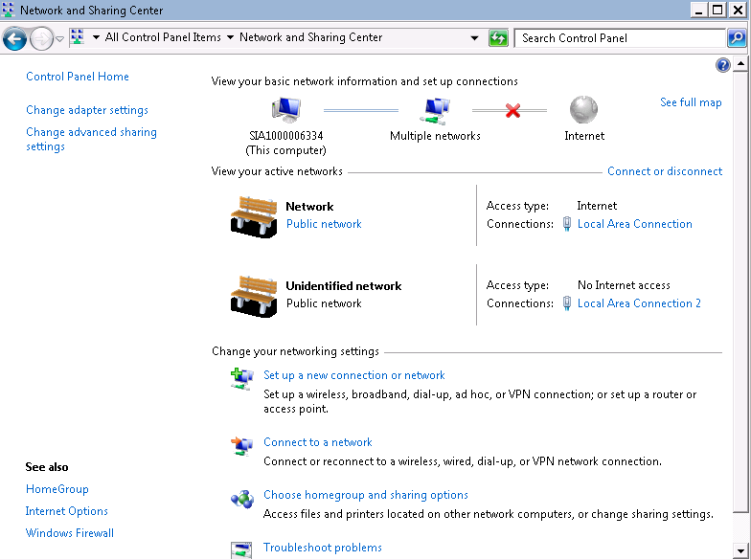This screenshot has width=751, height=560.
Task: Click Network and Sharing Center breadcrumb
Action: click(310, 37)
